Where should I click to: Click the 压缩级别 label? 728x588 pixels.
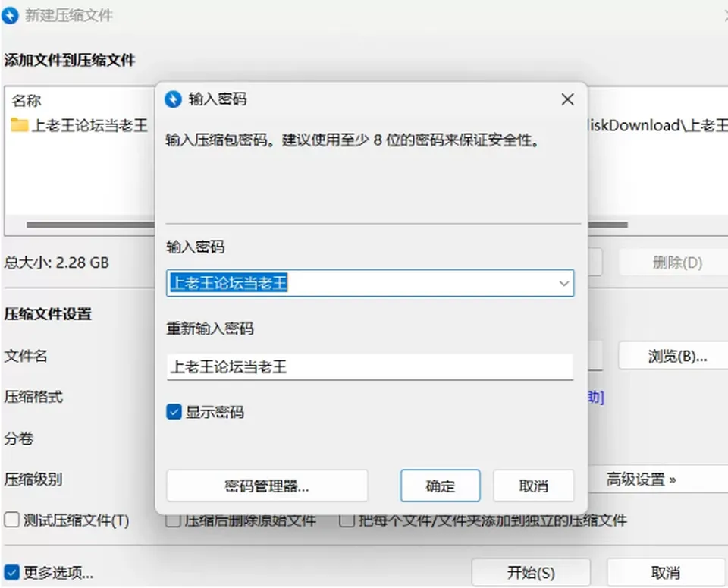(33, 479)
